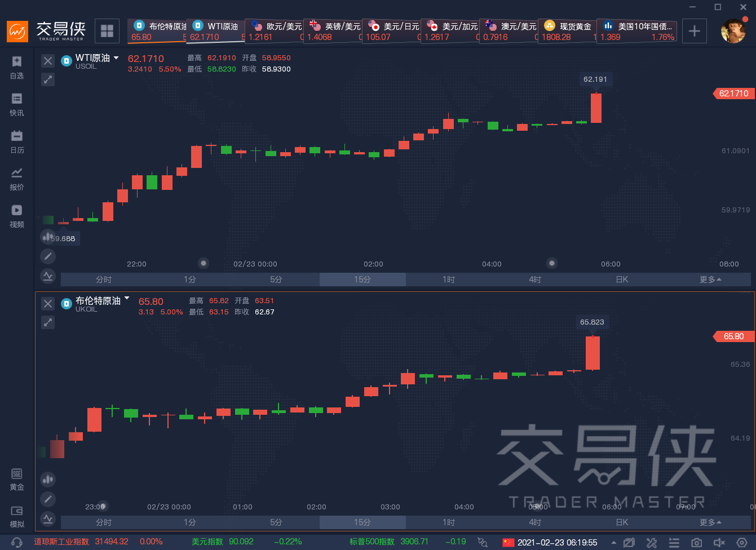756x550 pixels.
Task: Select 15分 timeframe in WTI chart
Action: click(x=362, y=280)
